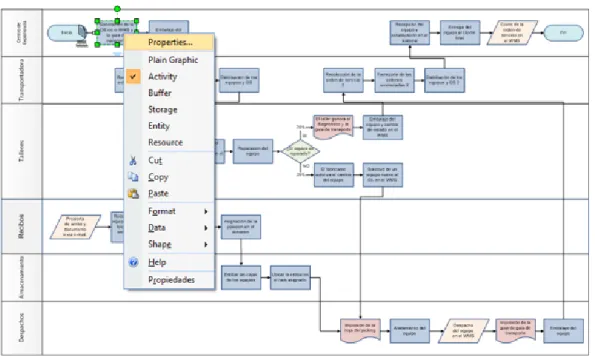Choose Propiedades at menu bottom

[170, 280]
